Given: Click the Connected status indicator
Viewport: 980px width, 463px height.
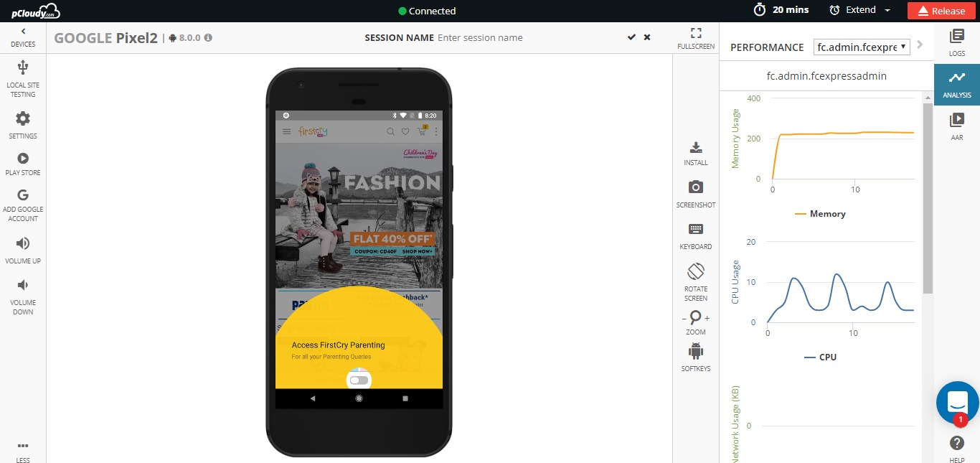Looking at the screenshot, I should [427, 11].
